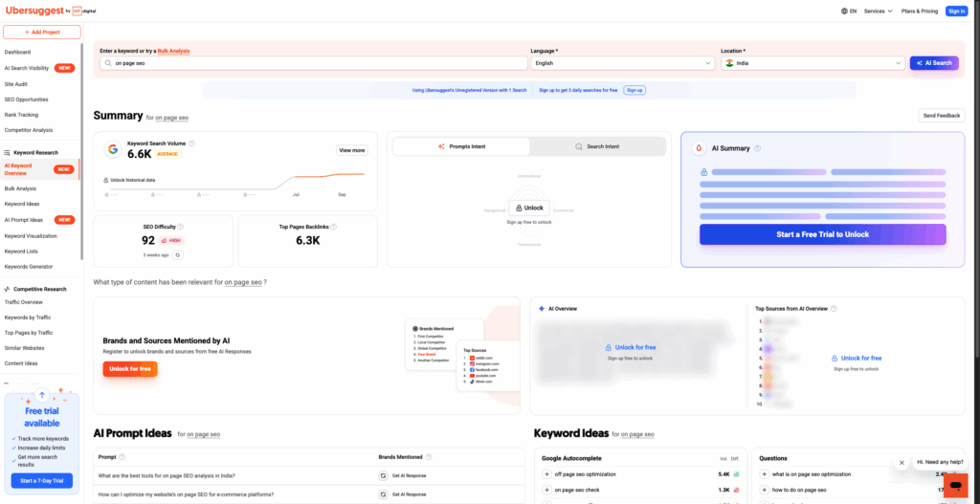Viewport: 980px width, 504px height.
Task: Open the orange chat widget button
Action: pos(955,485)
